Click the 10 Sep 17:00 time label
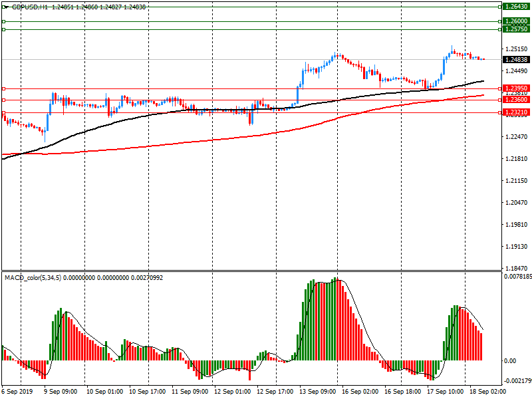This screenshot has height=399, width=532. coord(148,392)
